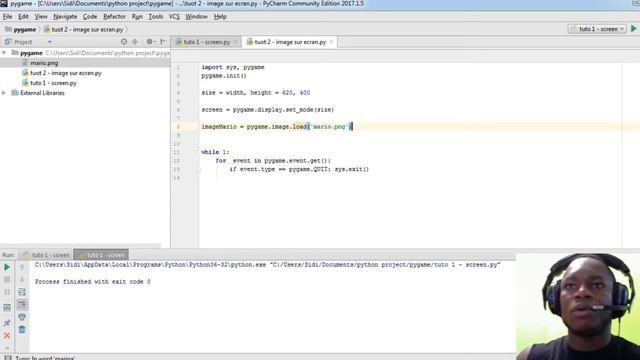This screenshot has width=640, height=360.
Task: Open the Navigate menu
Action: click(65, 17)
